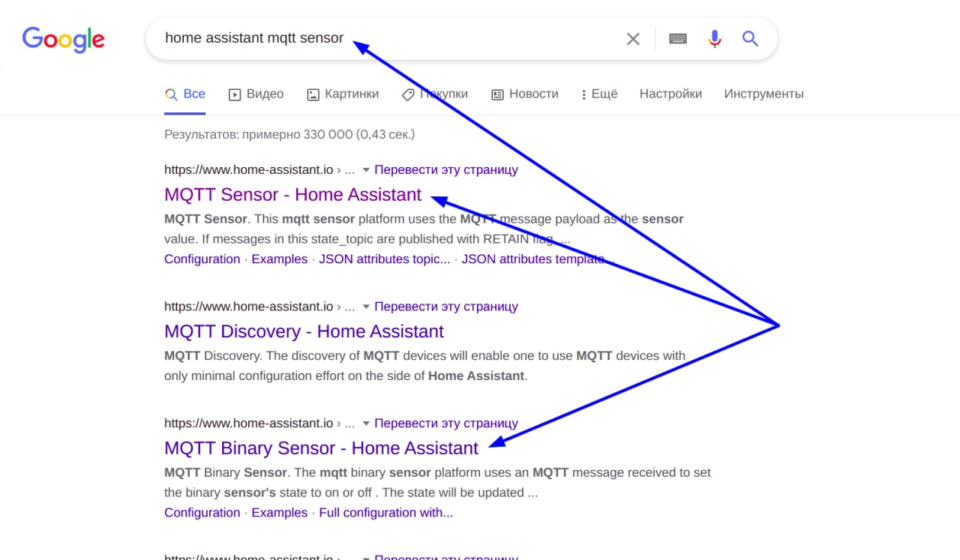Click the blue magnifier search button
Viewport: 960px width, 560px height.
750,38
